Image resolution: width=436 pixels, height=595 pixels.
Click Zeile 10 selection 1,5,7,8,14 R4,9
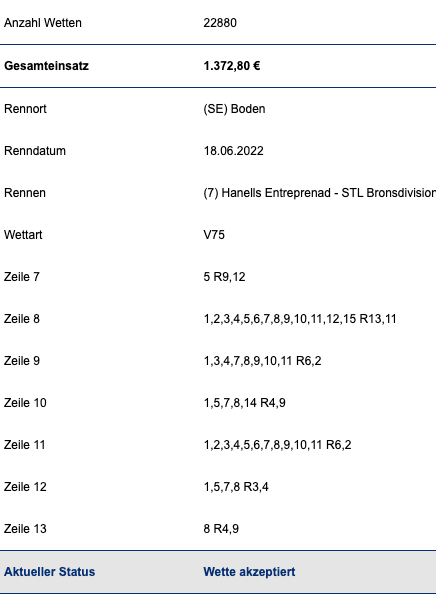244,403
